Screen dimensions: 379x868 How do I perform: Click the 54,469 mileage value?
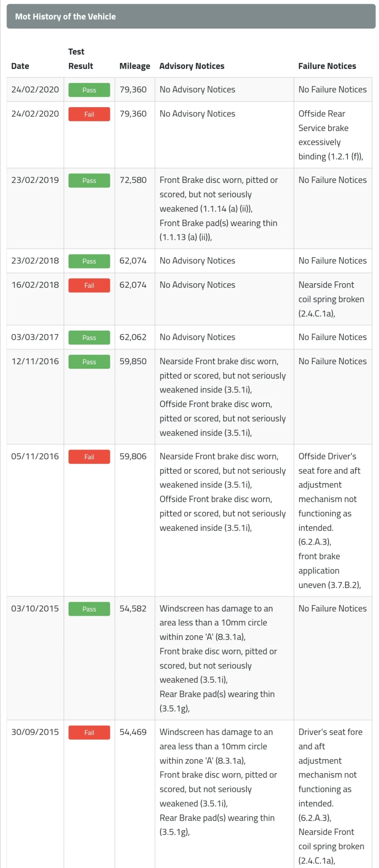point(133,732)
